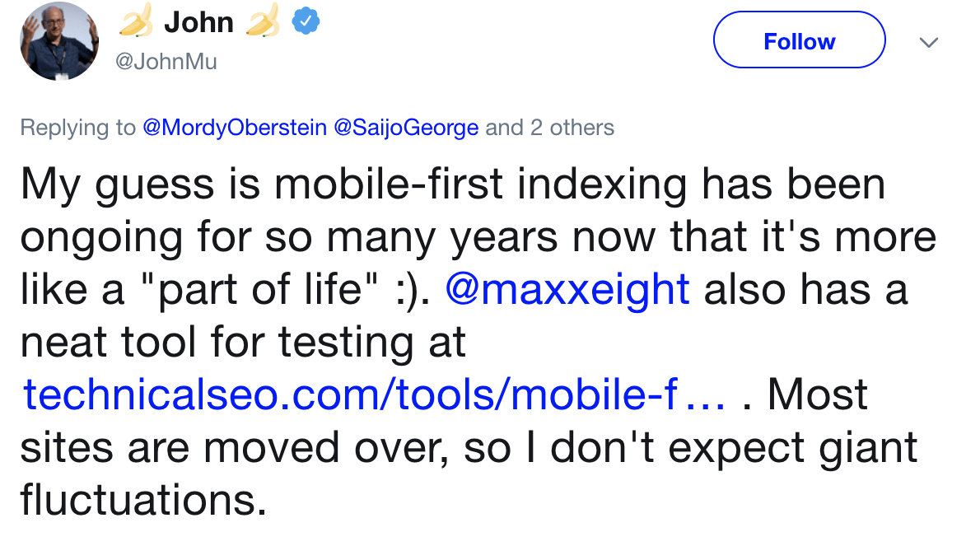Select the 'Replying to' label text
Screen dimensions: 980x560
point(77,128)
